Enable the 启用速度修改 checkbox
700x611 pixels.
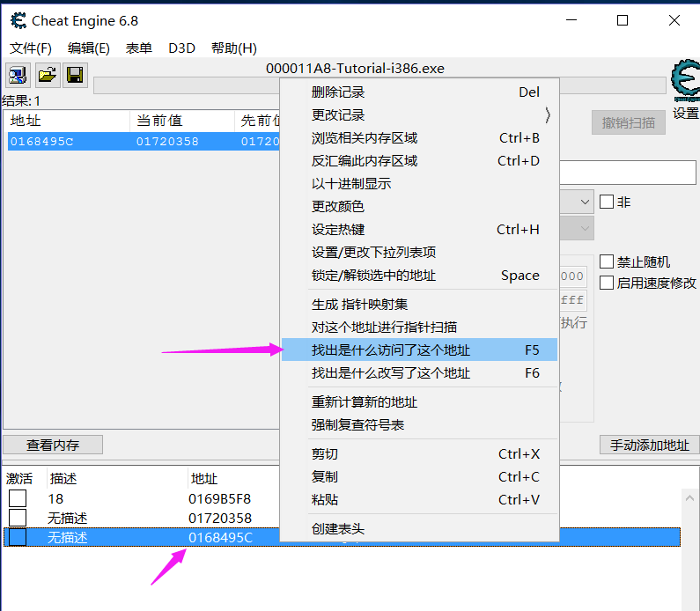click(607, 283)
